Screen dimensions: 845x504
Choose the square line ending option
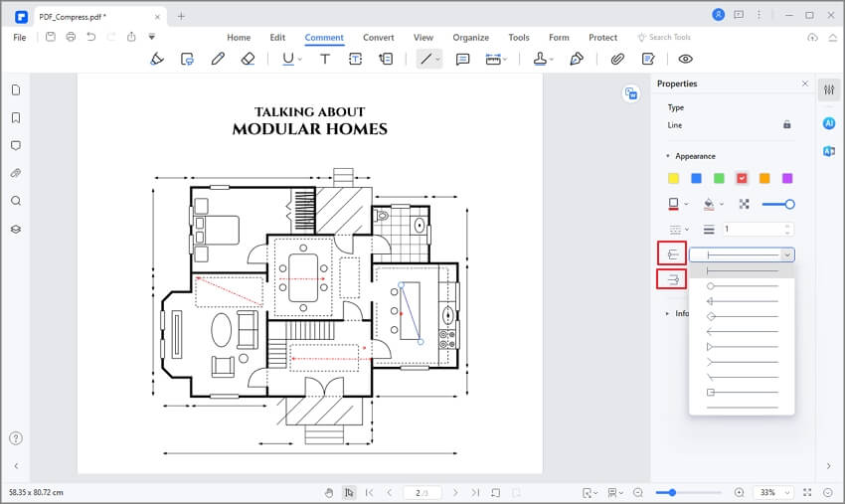[x=742, y=392]
